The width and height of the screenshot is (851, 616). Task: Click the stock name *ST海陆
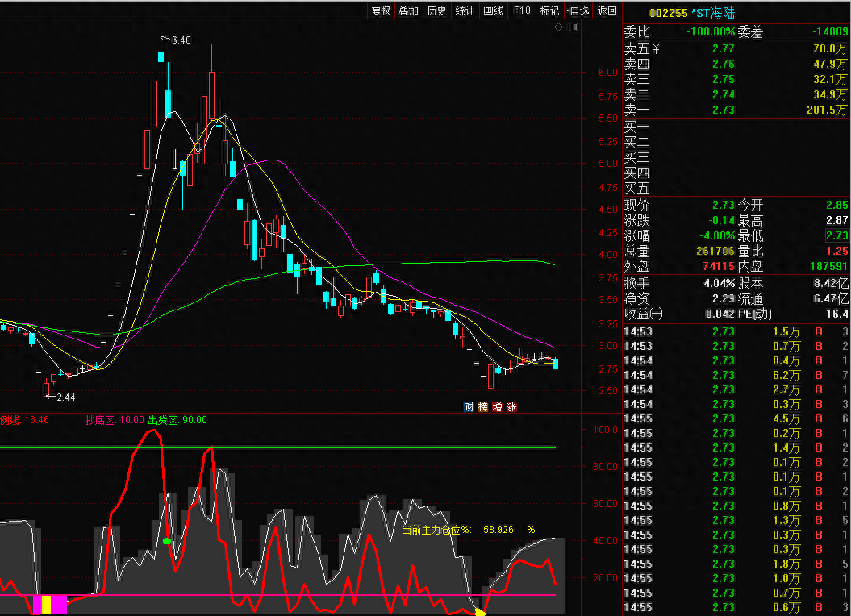(713, 13)
